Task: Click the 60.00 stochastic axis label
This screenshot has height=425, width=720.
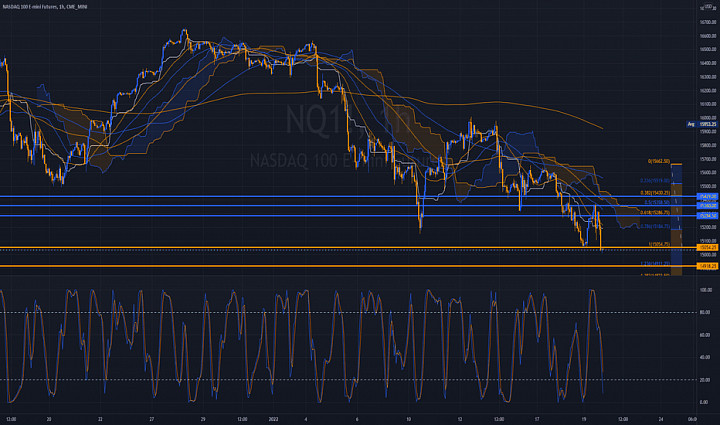Action: [x=705, y=335]
